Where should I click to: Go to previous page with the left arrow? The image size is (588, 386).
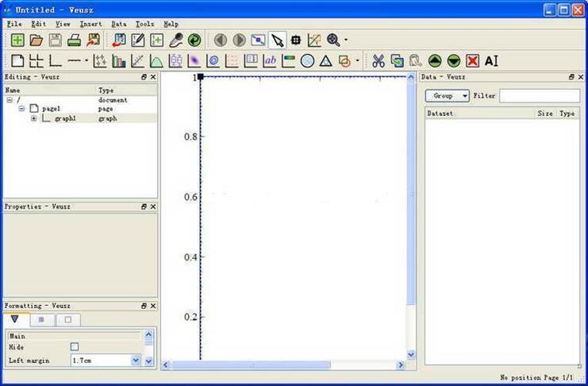pyautogui.click(x=221, y=41)
